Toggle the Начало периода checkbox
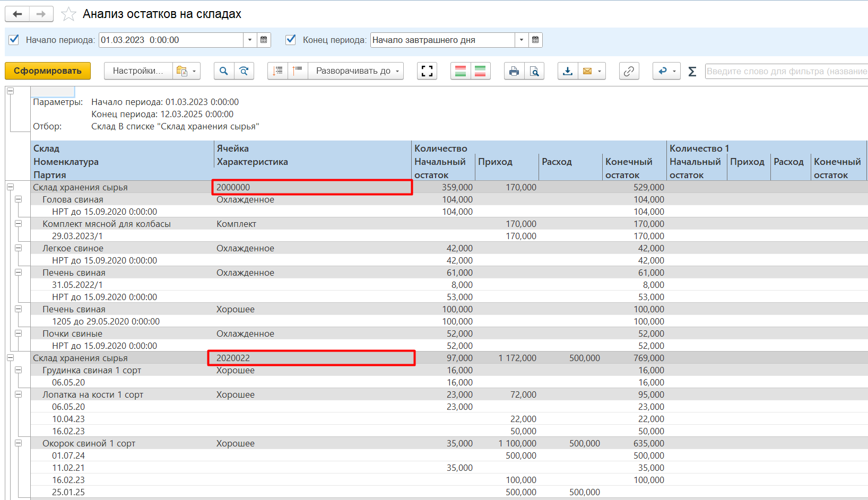868x500 pixels. (14, 40)
